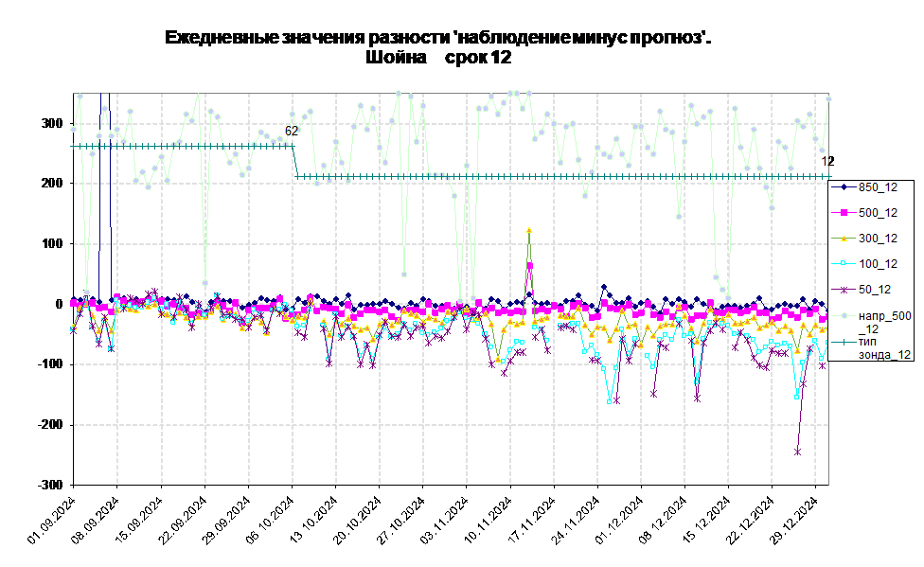Select the 06.10.2024 date axis label
The width and height of the screenshot is (924, 567).
(x=270, y=521)
